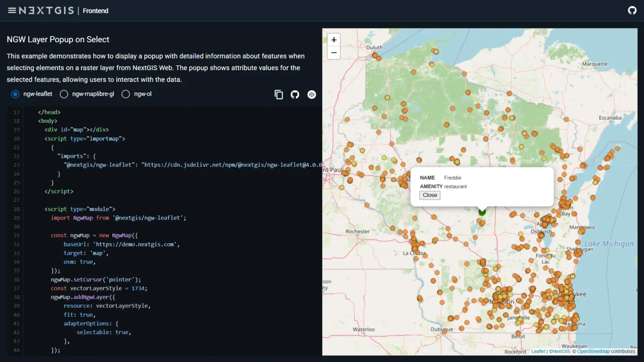The width and height of the screenshot is (644, 362).
Task: Click 'Freddie' name value in popup
Action: pyautogui.click(x=452, y=178)
